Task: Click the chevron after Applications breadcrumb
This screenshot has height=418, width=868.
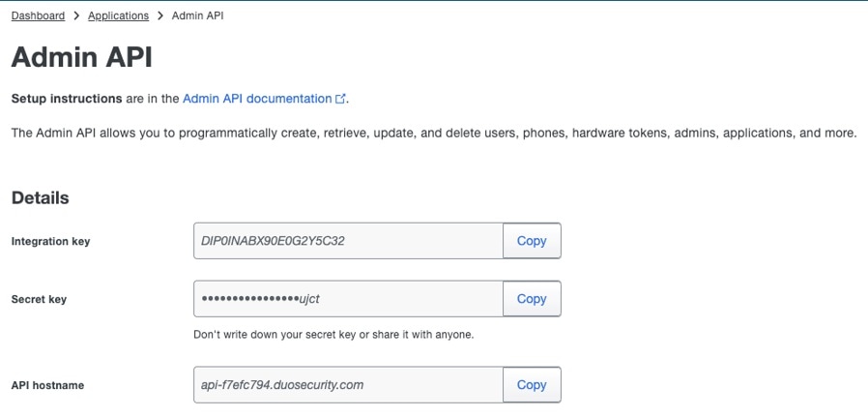Action: 160,16
